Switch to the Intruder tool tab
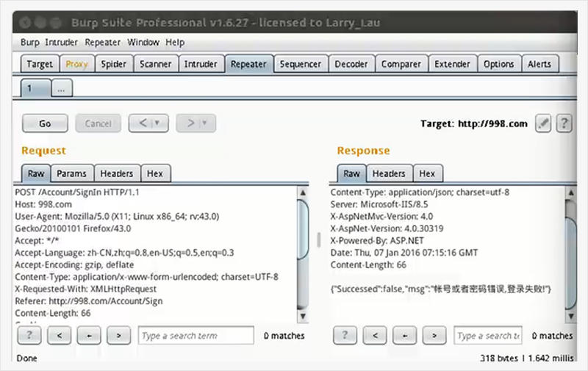 coord(201,64)
